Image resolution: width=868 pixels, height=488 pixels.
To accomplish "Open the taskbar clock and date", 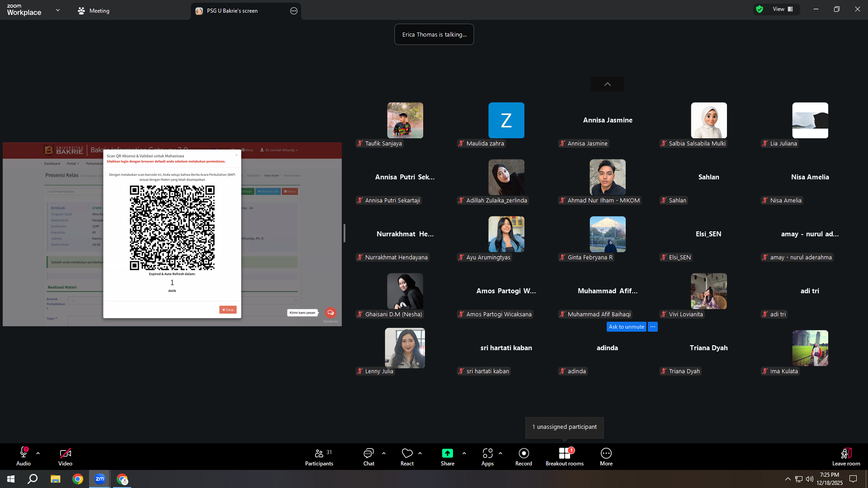I will (x=830, y=479).
